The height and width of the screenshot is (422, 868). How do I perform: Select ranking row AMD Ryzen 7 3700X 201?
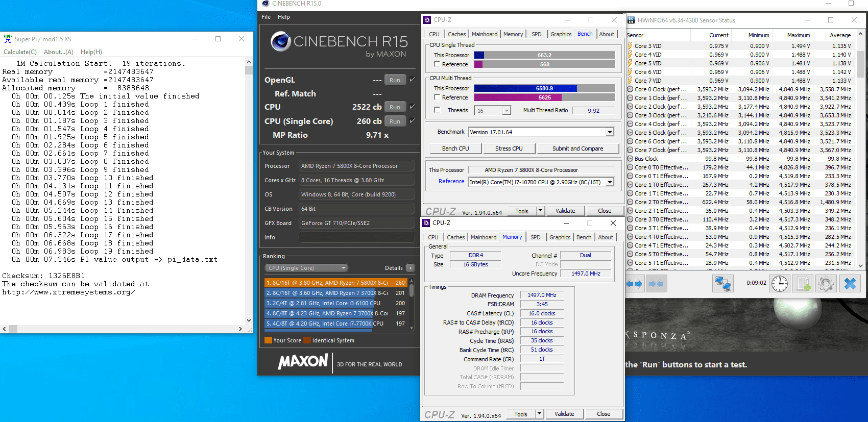pos(335,293)
